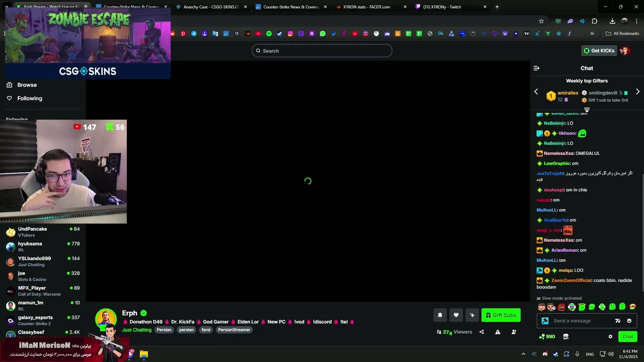Click the notification bell for Erph
Image resolution: width=644 pixels, height=362 pixels.
440,315
